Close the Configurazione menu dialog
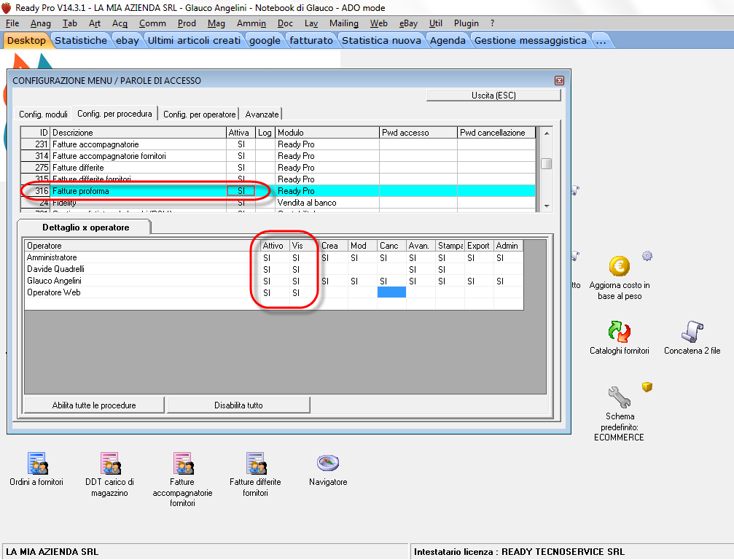Image resolution: width=734 pixels, height=560 pixels. click(559, 80)
